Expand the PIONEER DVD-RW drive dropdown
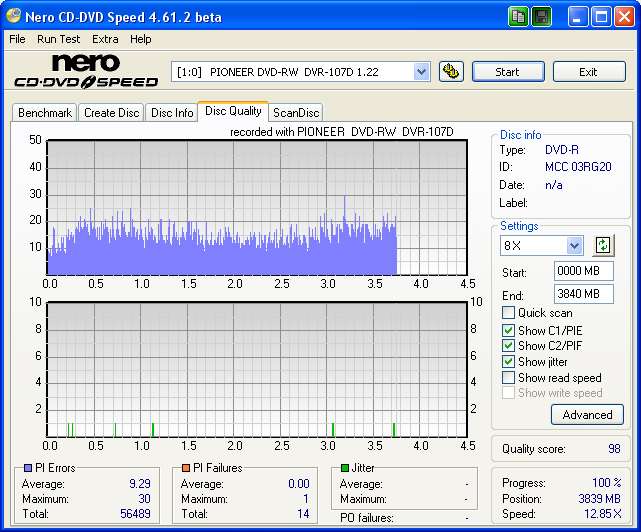 click(421, 72)
